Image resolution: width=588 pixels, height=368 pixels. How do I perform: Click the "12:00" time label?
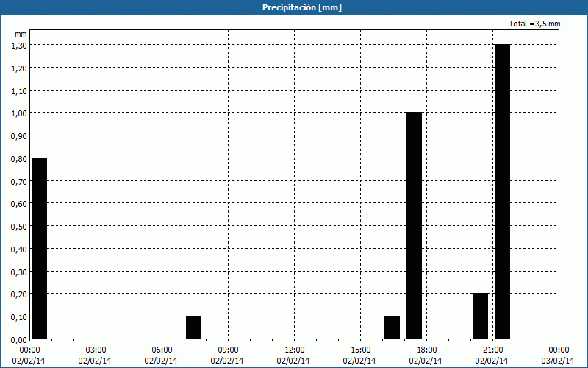point(295,350)
